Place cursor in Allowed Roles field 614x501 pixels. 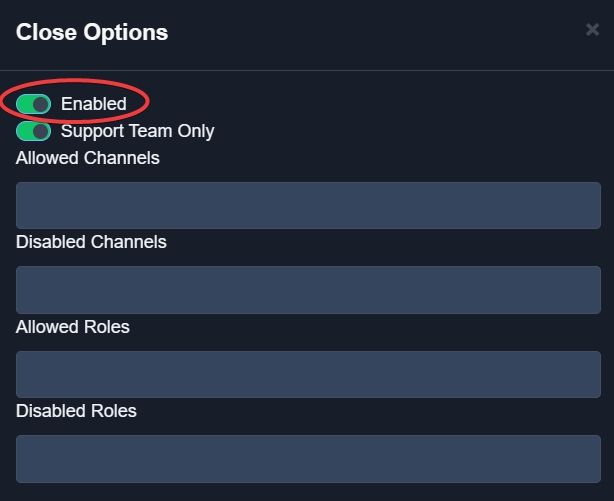pyautogui.click(x=308, y=374)
